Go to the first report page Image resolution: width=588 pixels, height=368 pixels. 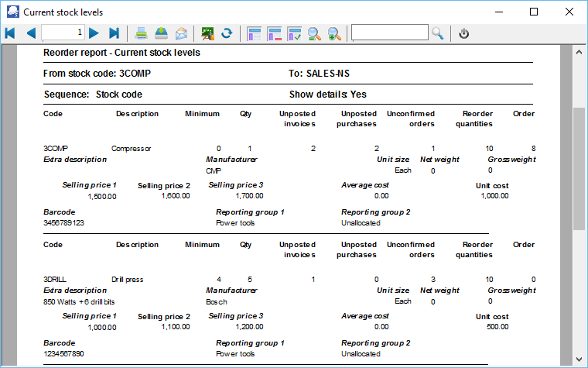coord(10,33)
